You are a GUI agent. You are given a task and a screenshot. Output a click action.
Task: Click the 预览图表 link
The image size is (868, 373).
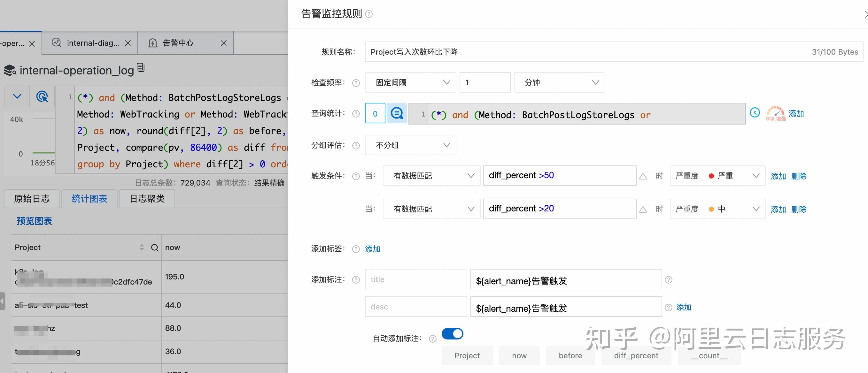coord(34,221)
